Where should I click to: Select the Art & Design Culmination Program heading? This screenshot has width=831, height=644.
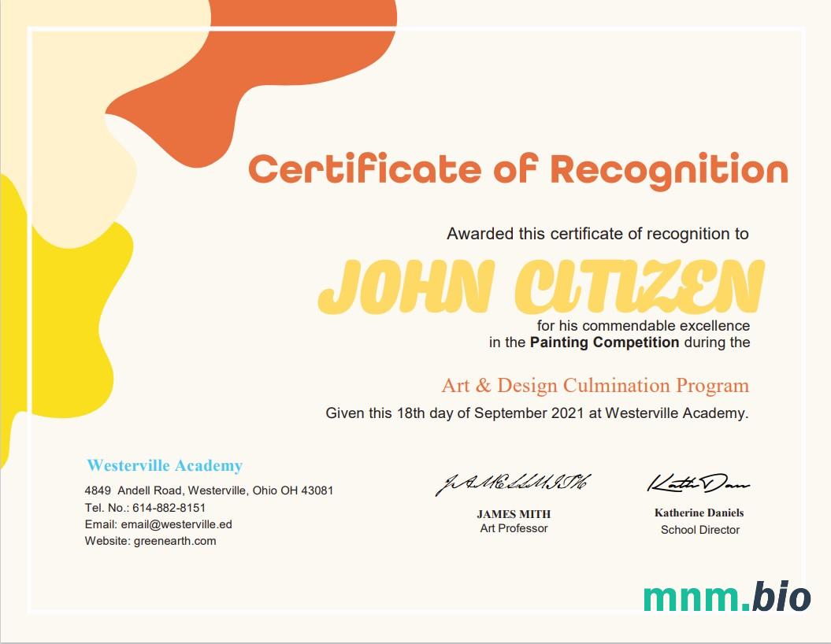(595, 386)
